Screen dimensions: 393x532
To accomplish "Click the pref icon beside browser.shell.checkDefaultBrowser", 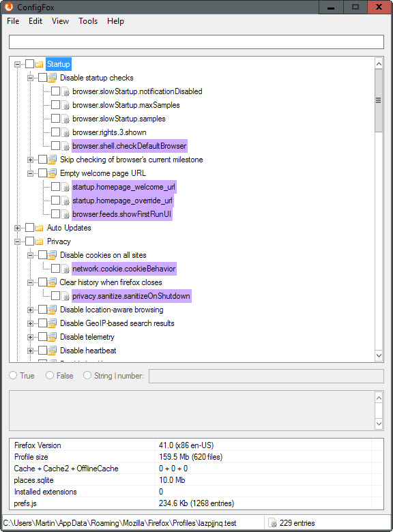I will (x=65, y=146).
